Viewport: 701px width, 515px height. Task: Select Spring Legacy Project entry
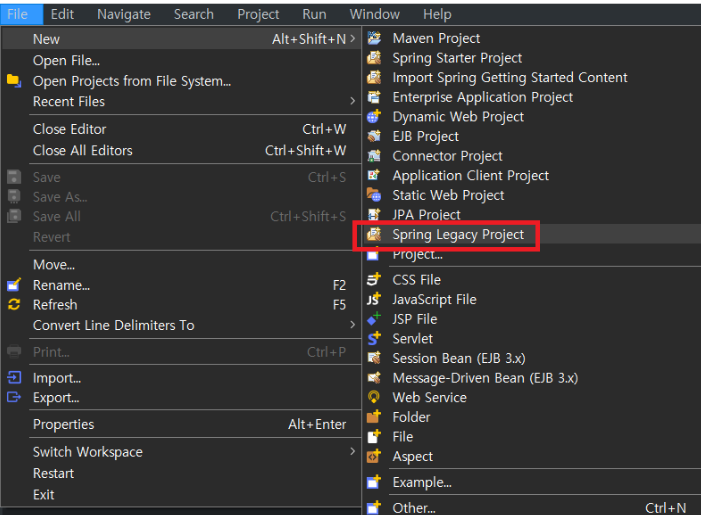click(x=532, y=234)
